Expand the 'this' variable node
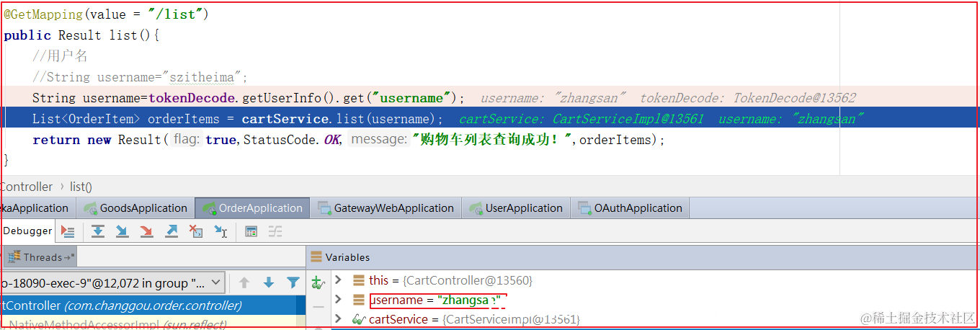The image size is (980, 330). [x=339, y=280]
